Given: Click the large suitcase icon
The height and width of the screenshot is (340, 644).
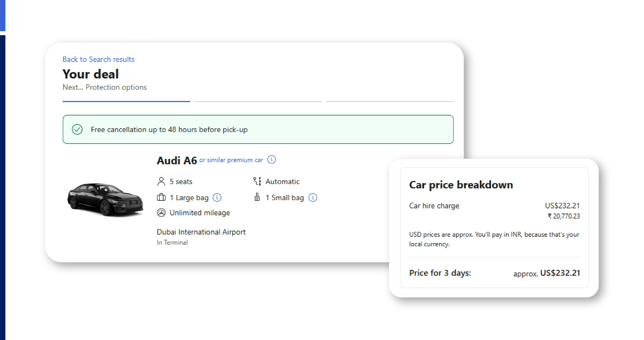Looking at the screenshot, I should (x=162, y=197).
